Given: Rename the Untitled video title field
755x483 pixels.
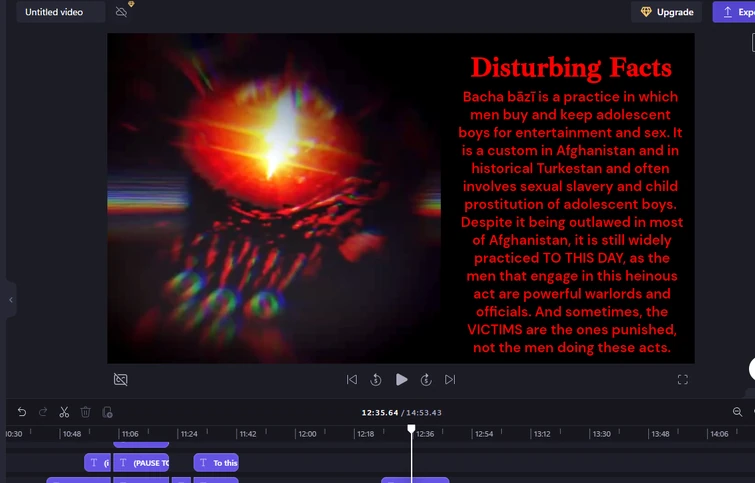Looking at the screenshot, I should click(60, 12).
